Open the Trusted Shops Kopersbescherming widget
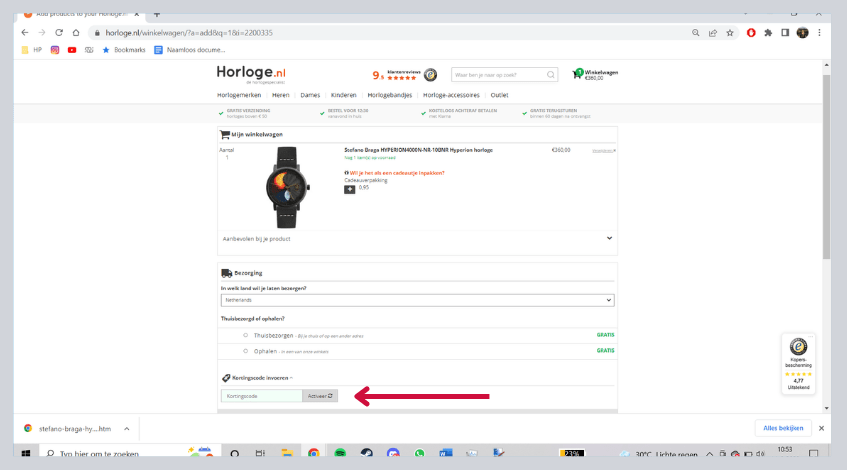 click(x=798, y=364)
